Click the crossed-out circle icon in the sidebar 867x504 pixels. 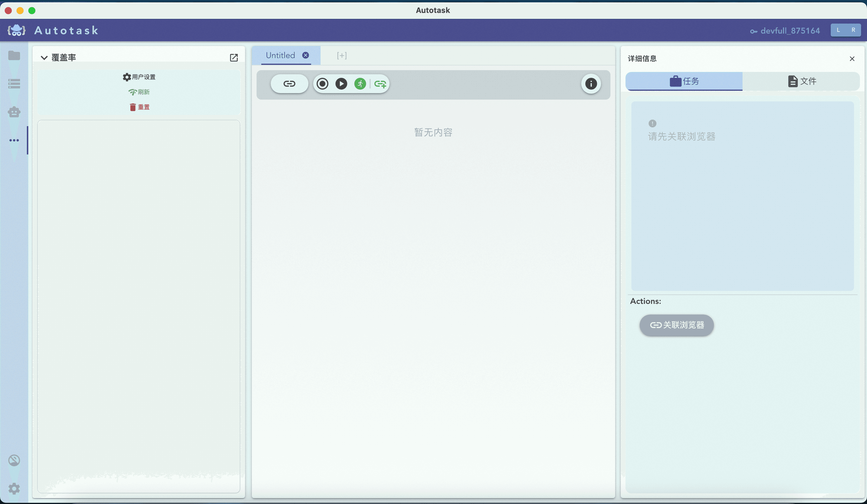[x=14, y=460]
